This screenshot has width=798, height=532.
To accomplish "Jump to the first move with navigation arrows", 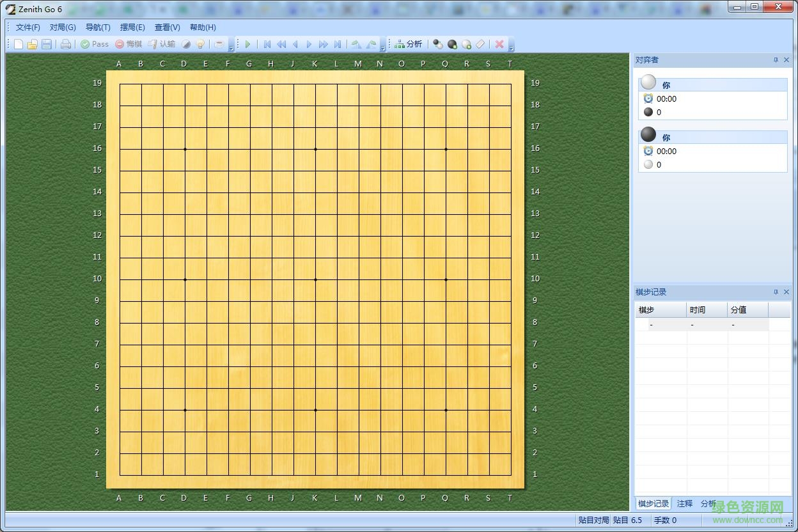I will (x=267, y=44).
